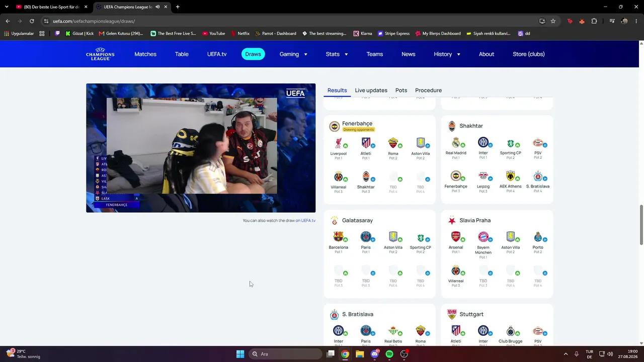Switch to the YouTube Live-Sport browser tab
The width and height of the screenshot is (644, 362).
(52, 7)
